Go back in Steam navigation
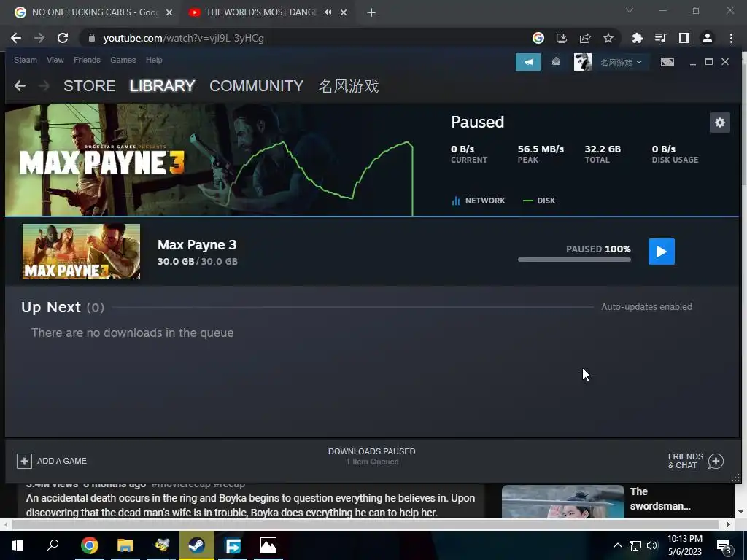 pos(20,86)
